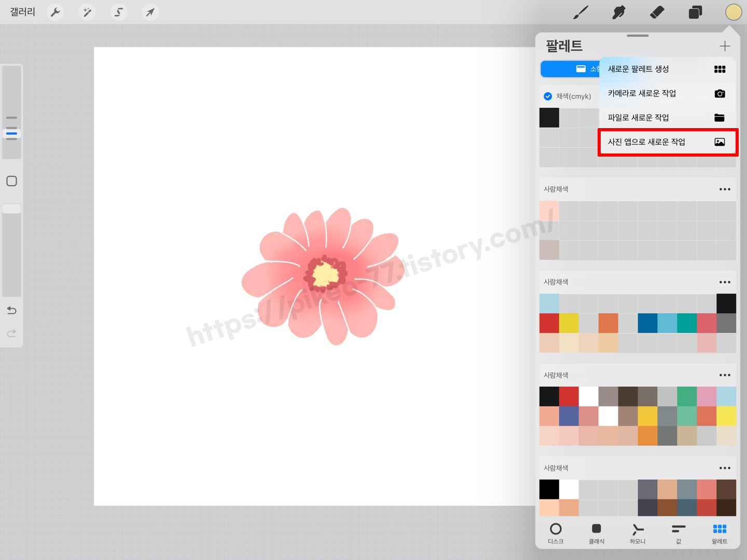Screen dimensions: 747x560
Task: Open the Layers panel icon
Action: (695, 12)
